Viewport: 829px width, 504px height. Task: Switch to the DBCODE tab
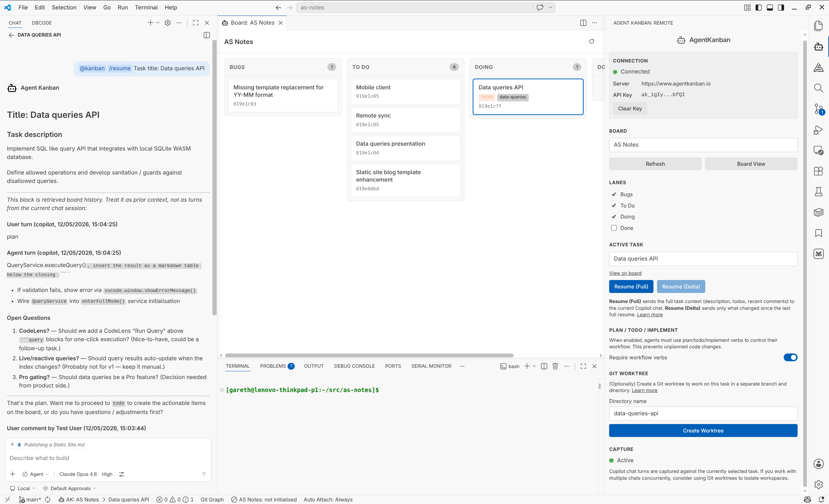42,23
